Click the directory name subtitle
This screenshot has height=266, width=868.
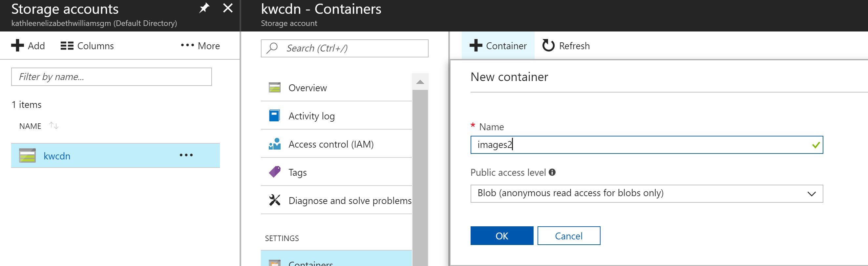(94, 23)
